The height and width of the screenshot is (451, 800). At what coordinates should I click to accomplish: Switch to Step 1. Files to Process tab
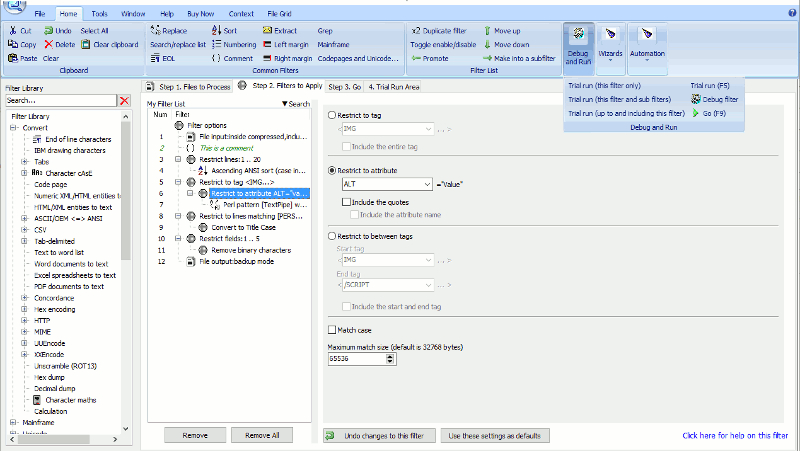point(188,87)
